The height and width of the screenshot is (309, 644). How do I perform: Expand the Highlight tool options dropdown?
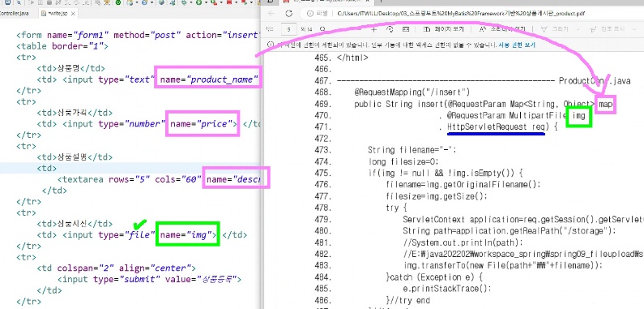tap(634, 29)
